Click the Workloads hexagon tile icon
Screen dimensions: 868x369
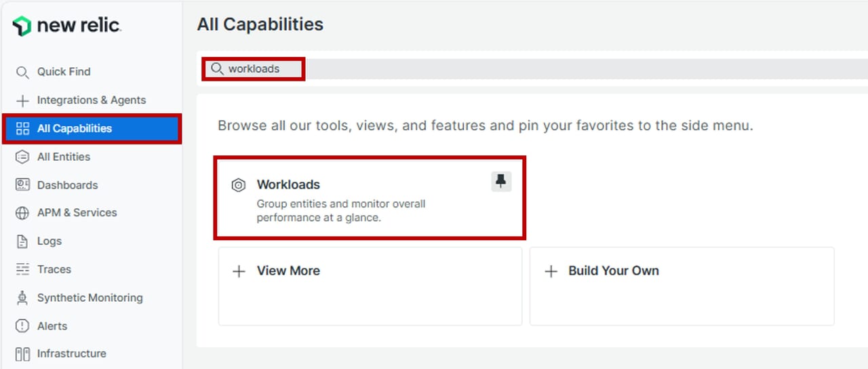coord(238,185)
